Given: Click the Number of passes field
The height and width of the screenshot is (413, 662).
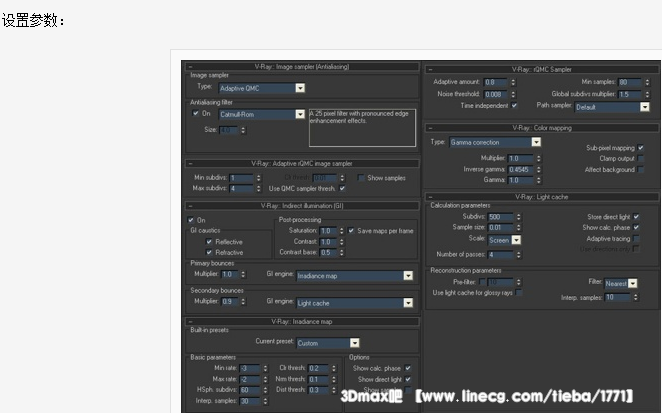Looking at the screenshot, I should (501, 255).
